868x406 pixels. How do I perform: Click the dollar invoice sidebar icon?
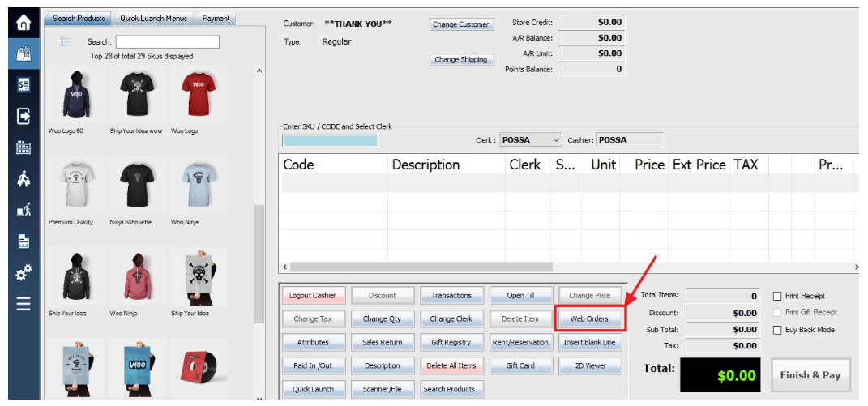pos(23,85)
